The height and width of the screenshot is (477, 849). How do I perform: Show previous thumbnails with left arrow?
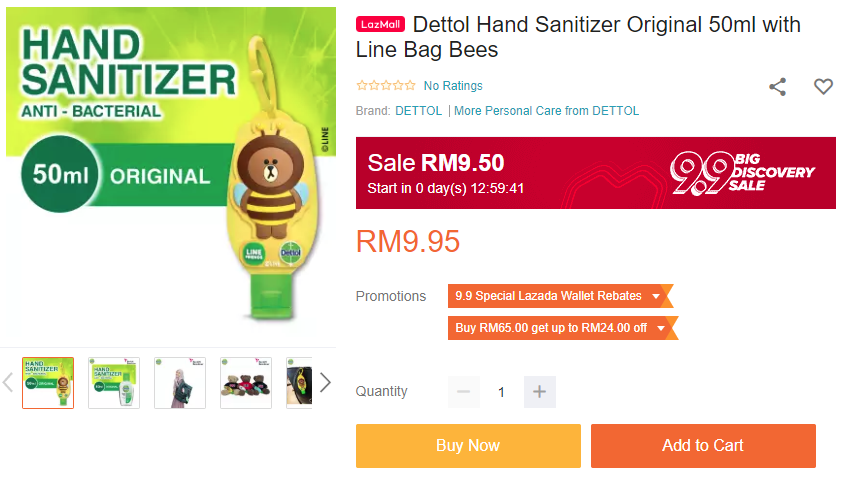(8, 382)
